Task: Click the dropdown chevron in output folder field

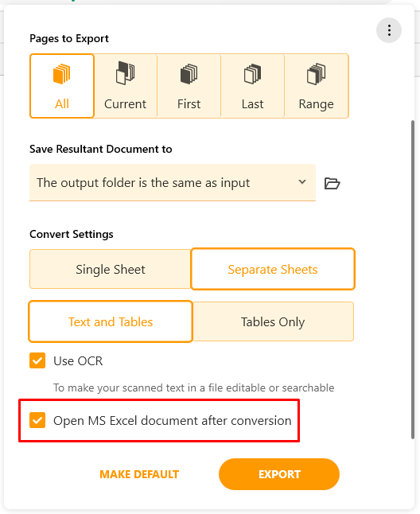Action: 302,181
